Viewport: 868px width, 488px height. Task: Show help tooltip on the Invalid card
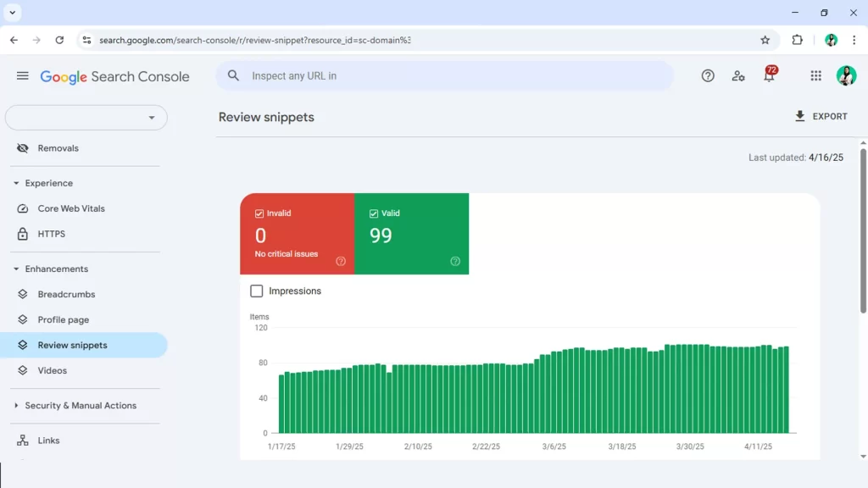(341, 261)
